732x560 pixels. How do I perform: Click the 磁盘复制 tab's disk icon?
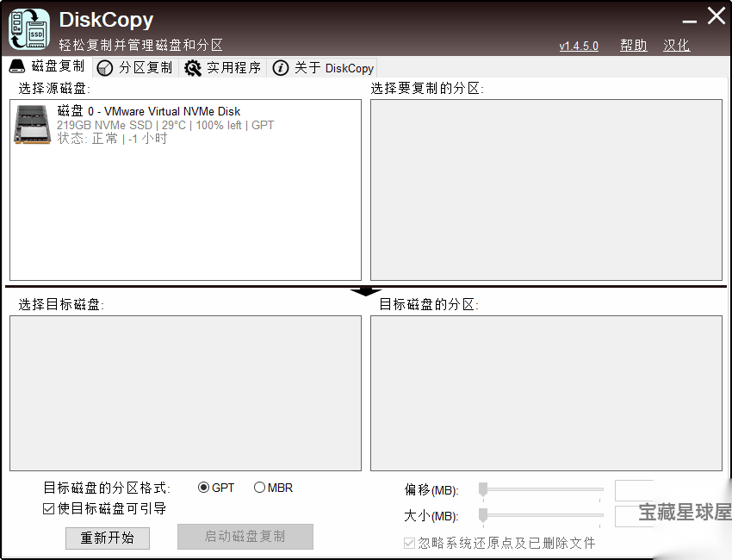(17, 66)
